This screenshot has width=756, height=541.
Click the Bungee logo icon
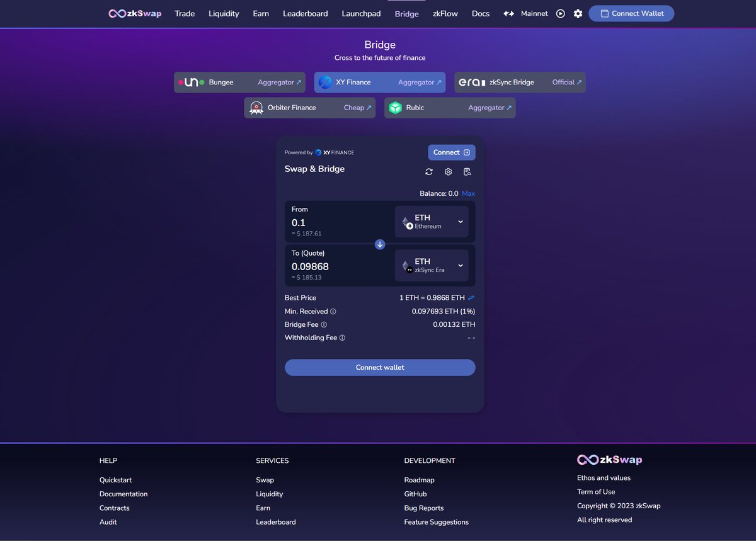(x=191, y=83)
